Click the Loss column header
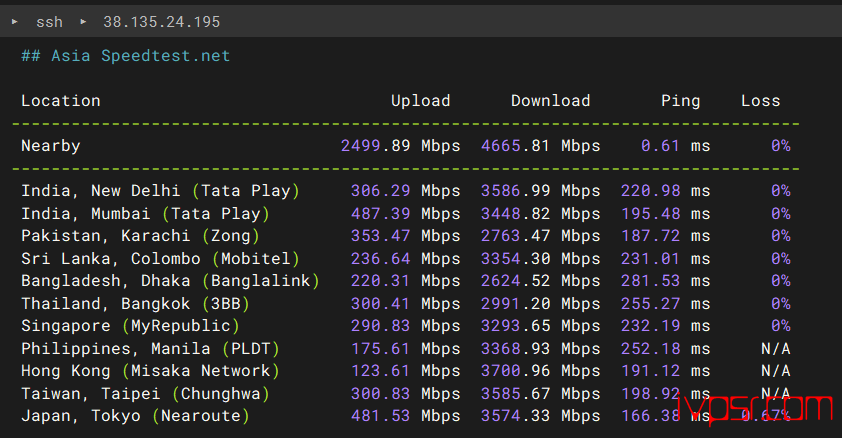 [x=760, y=101]
